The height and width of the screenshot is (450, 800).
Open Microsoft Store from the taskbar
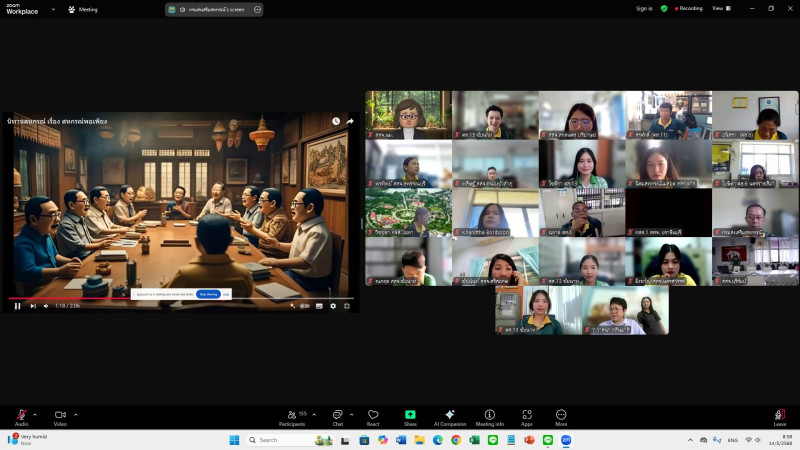point(364,440)
